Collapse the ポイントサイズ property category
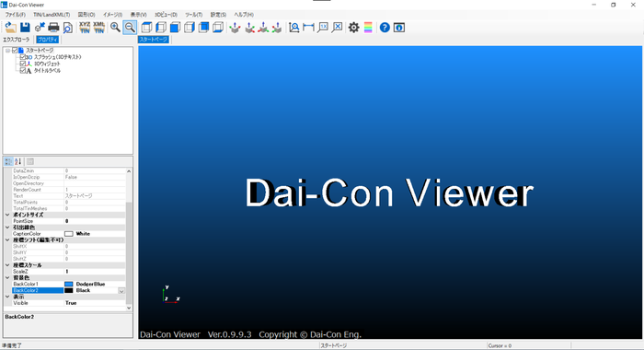 tap(7, 215)
